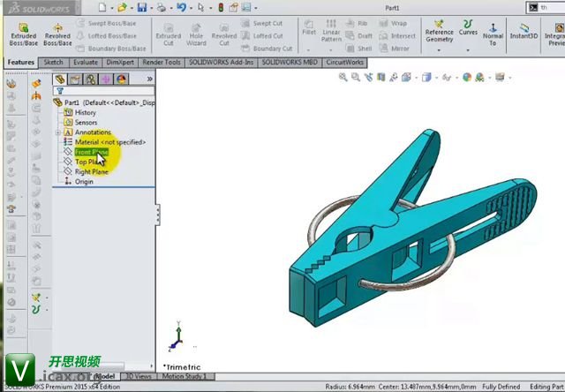Click the Apply Scene icon
The image size is (565, 392).
point(479,77)
